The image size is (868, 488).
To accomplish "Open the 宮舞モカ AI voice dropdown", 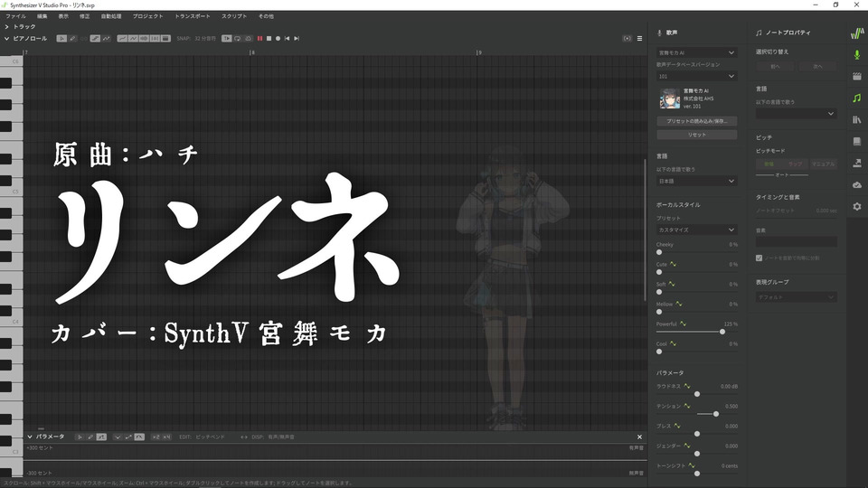I will coord(696,52).
